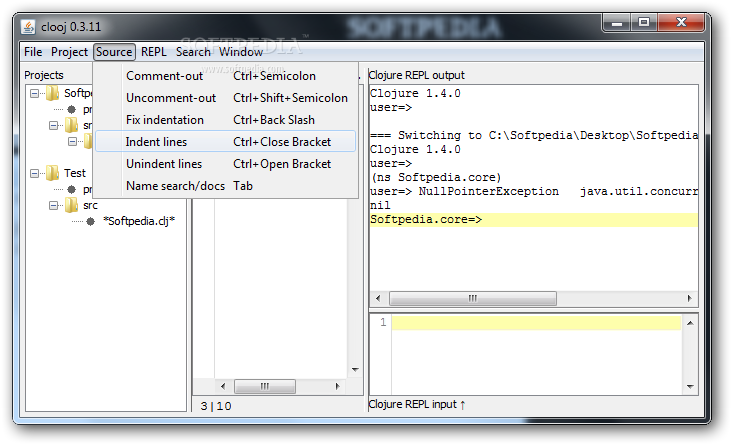Click the Test project folder icon
The width and height of the screenshot is (732, 445).
click(x=52, y=173)
